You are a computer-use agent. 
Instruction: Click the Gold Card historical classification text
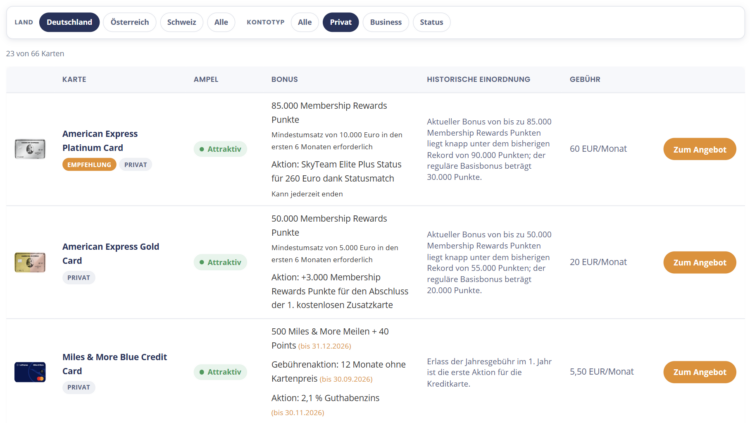[489, 262]
